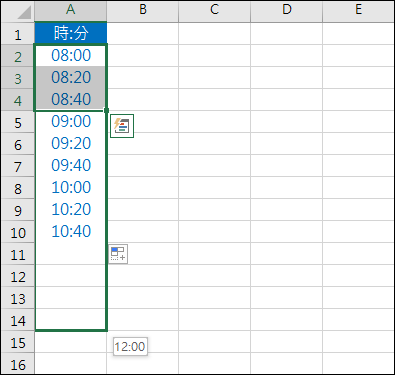Select the cell containing 08:20
The height and width of the screenshot is (375, 395).
(x=71, y=77)
